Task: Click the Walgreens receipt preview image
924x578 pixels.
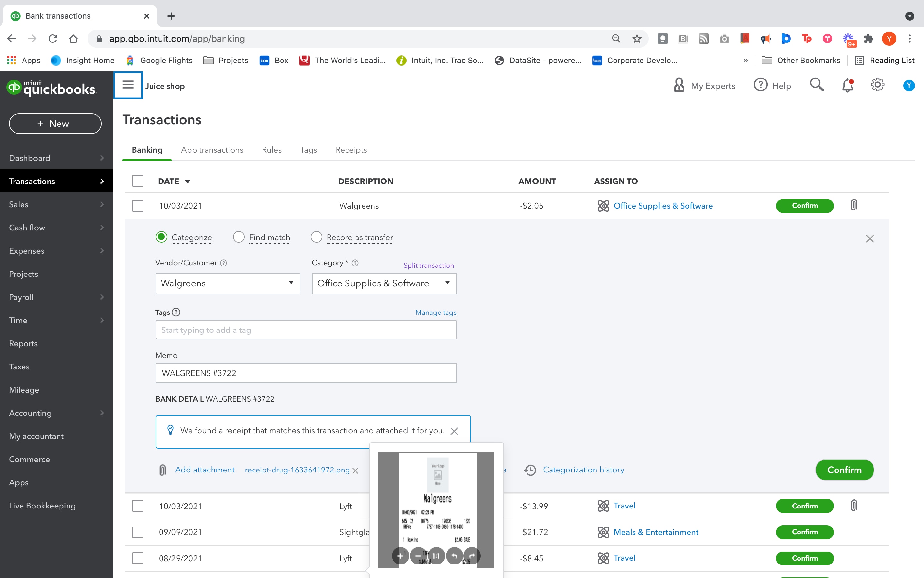Action: coord(436,509)
